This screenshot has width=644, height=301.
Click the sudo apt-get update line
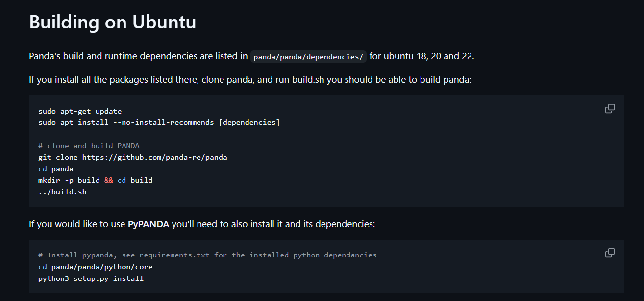coord(80,111)
